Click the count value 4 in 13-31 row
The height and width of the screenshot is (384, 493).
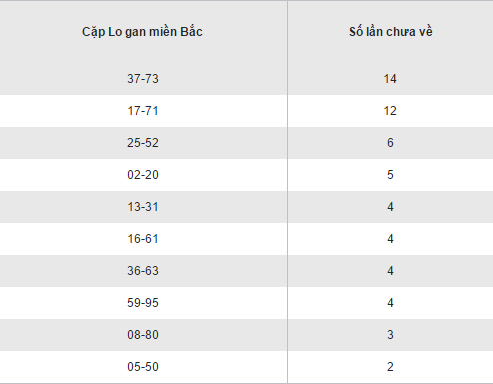coord(390,207)
